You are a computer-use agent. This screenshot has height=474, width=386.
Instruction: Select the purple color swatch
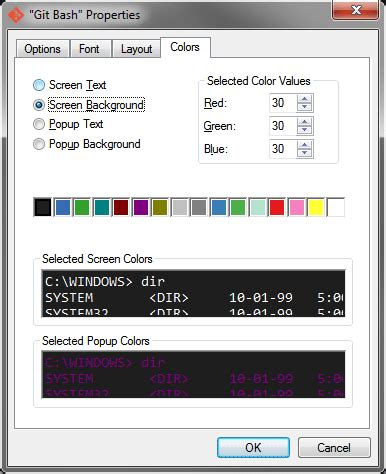(x=140, y=207)
